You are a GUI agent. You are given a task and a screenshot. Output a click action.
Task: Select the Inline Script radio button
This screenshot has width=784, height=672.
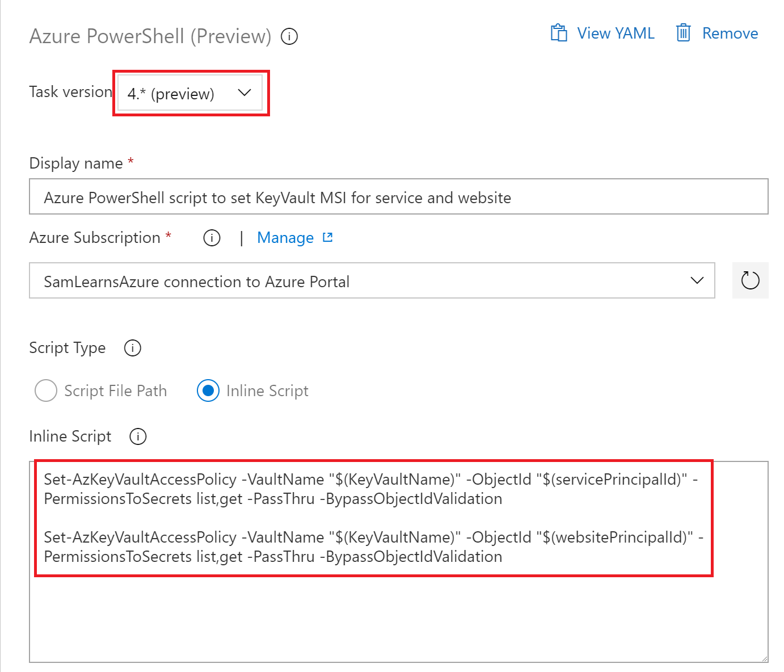pyautogui.click(x=208, y=390)
